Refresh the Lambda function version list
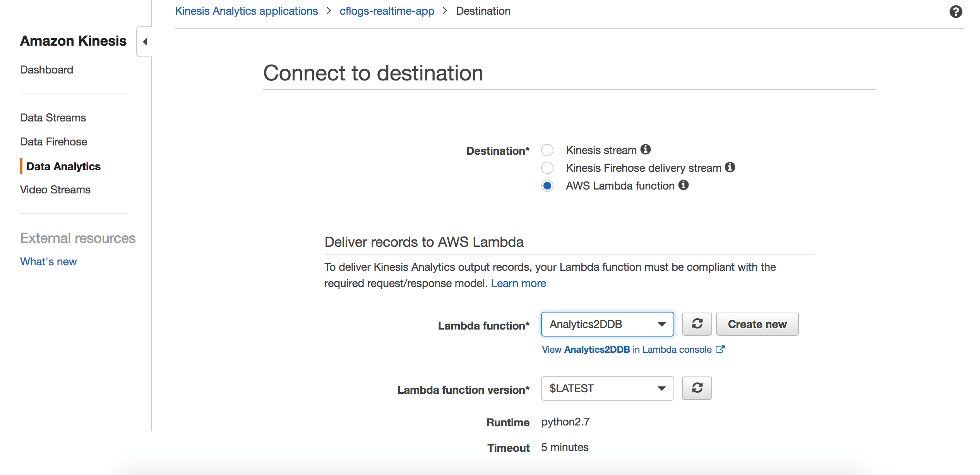Image resolution: width=980 pixels, height=475 pixels. (697, 388)
